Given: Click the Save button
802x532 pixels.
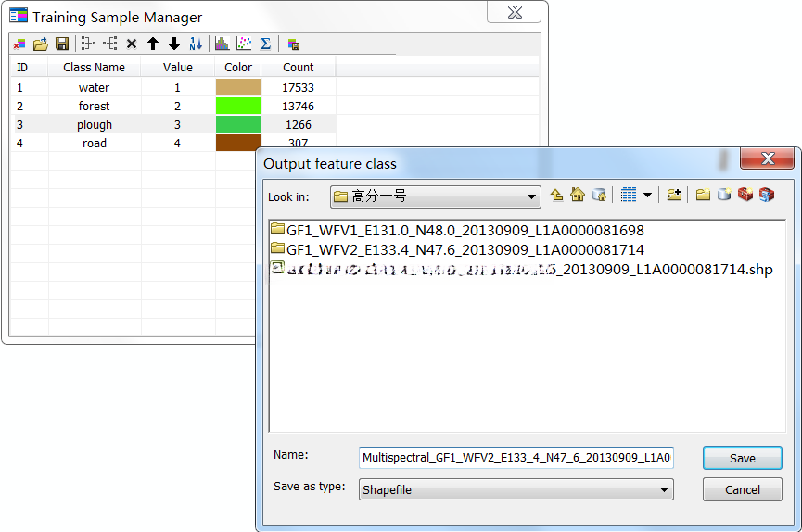Looking at the screenshot, I should click(742, 458).
